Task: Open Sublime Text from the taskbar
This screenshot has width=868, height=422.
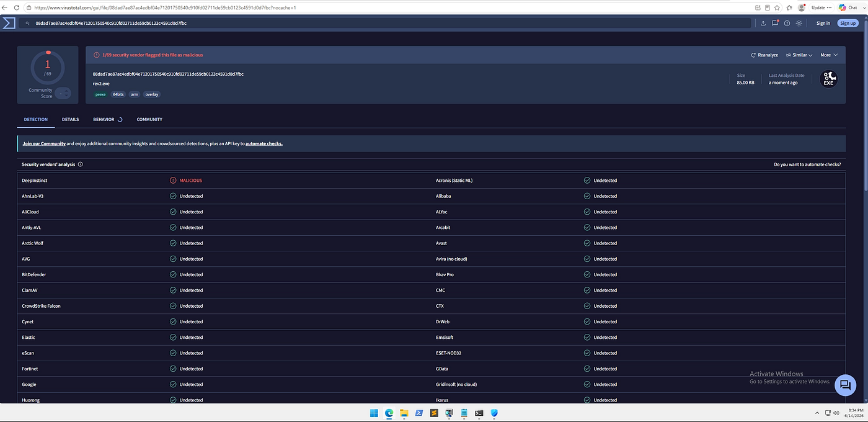Action: click(x=434, y=413)
